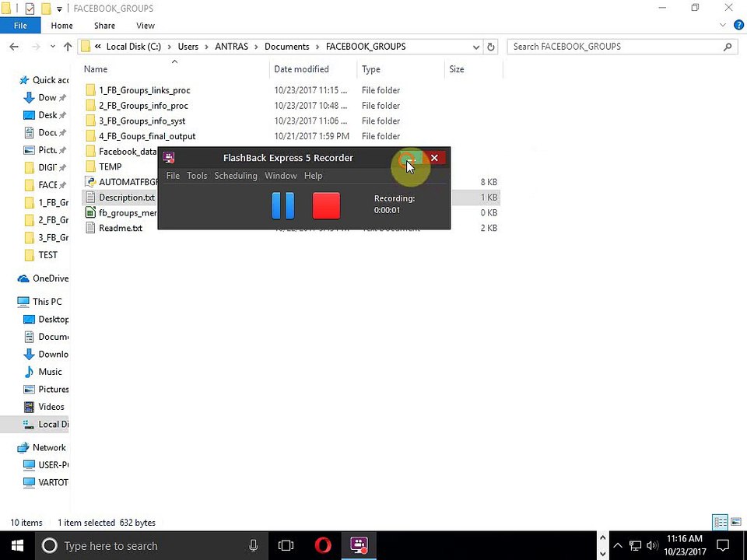Select the Readme.txt file
747x560 pixels.
(121, 228)
